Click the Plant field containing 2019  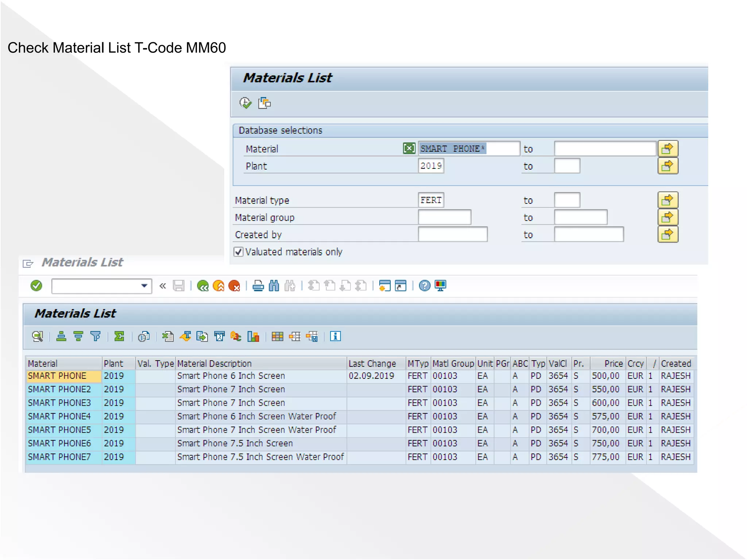431,166
